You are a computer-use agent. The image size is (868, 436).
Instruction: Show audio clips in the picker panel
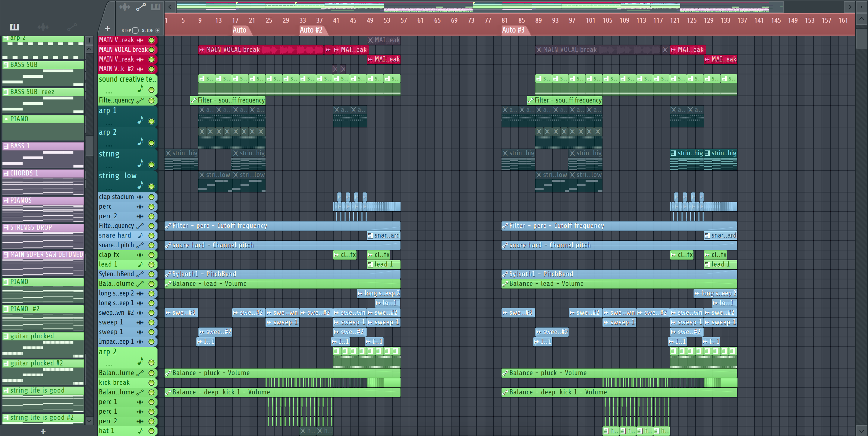coord(43,27)
